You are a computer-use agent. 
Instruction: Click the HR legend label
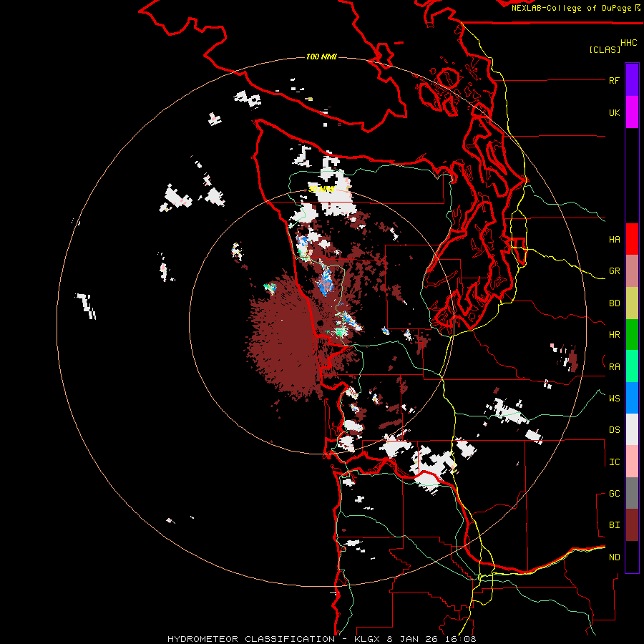614,335
